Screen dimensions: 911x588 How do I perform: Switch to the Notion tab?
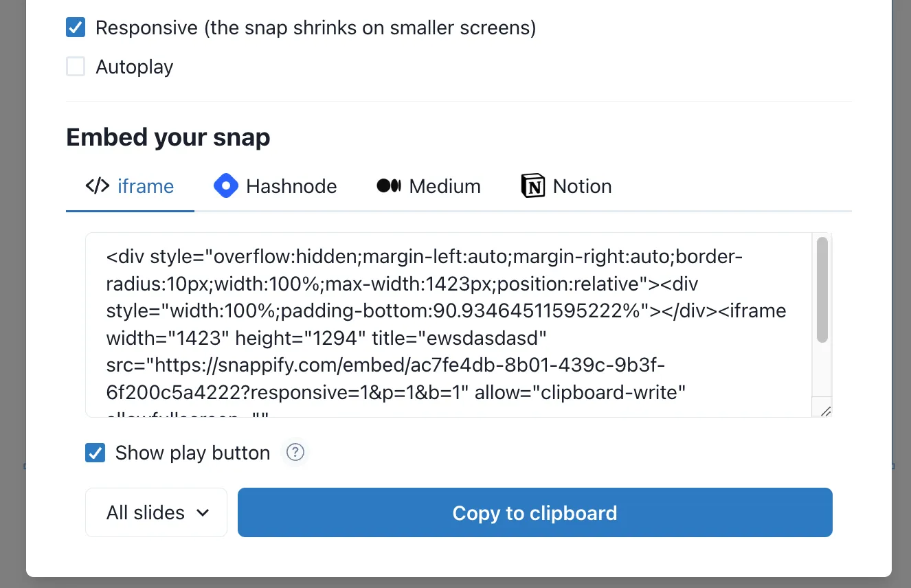[x=567, y=186]
